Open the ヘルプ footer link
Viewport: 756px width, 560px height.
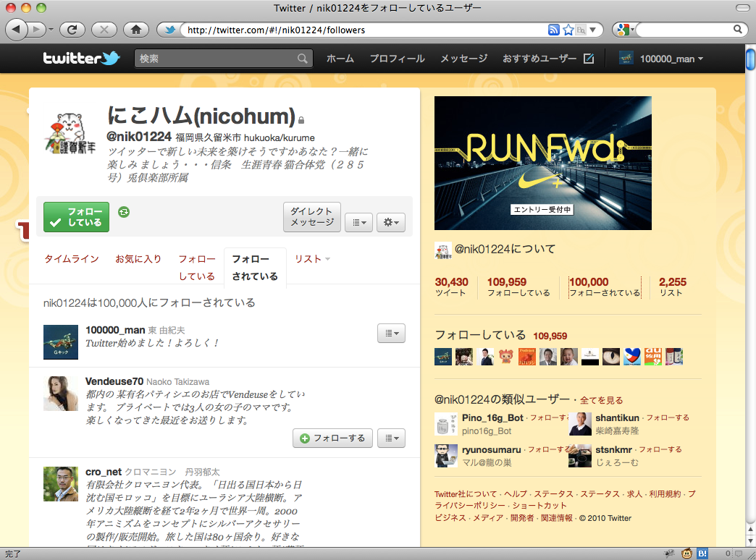tap(516, 493)
